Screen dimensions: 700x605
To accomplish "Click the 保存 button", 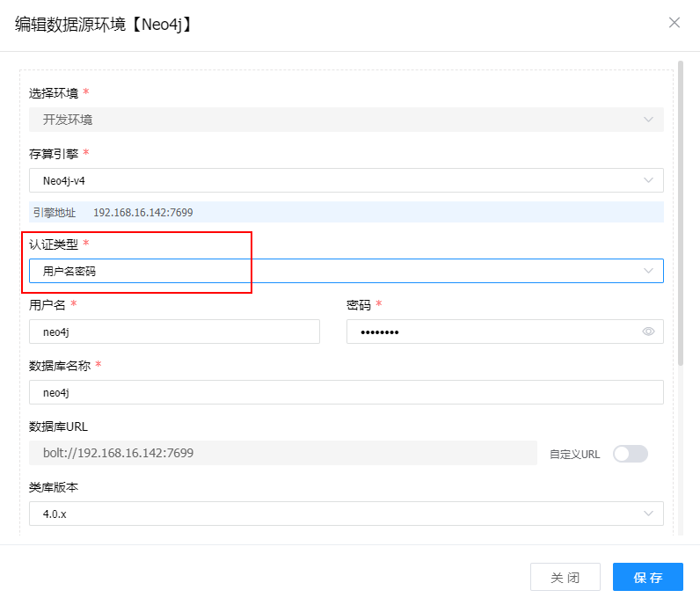I will (647, 578).
